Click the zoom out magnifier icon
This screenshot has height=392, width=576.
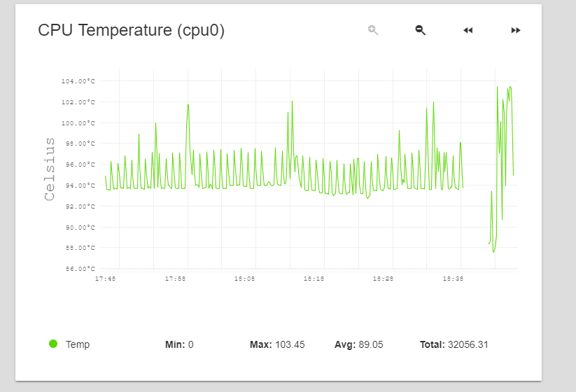pyautogui.click(x=420, y=30)
